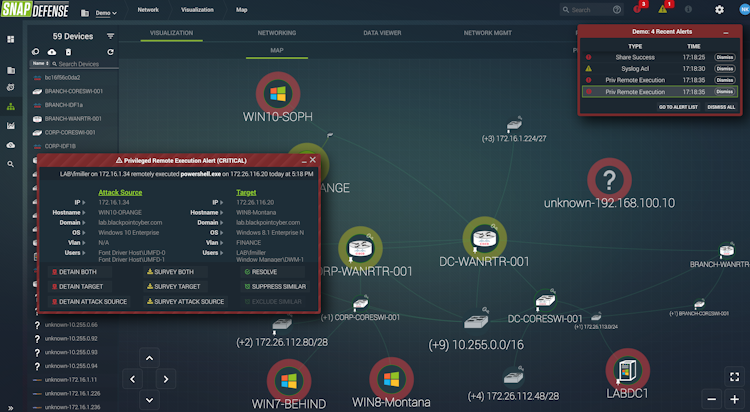
Task: Open the chart analytics icon in sidebar
Action: click(x=11, y=126)
